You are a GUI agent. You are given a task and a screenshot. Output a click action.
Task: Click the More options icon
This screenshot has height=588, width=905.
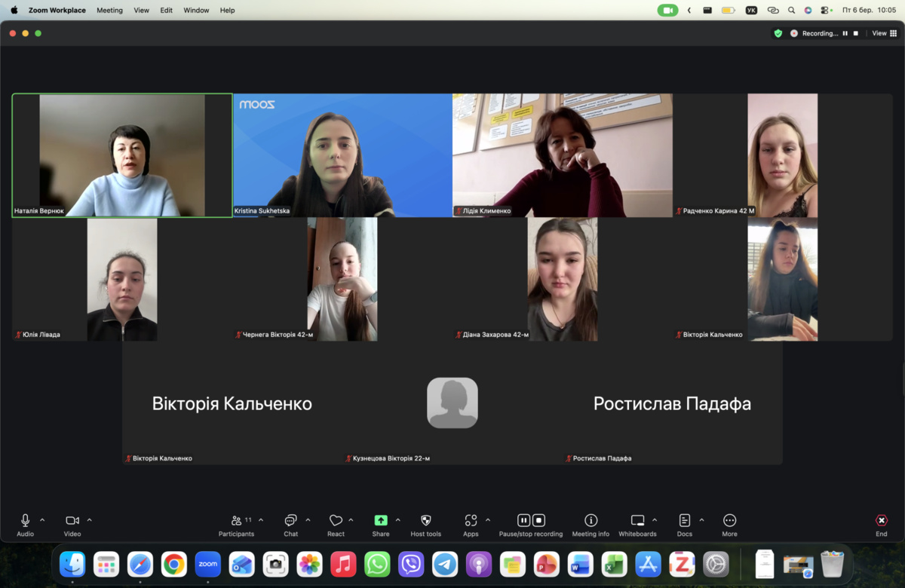(729, 521)
